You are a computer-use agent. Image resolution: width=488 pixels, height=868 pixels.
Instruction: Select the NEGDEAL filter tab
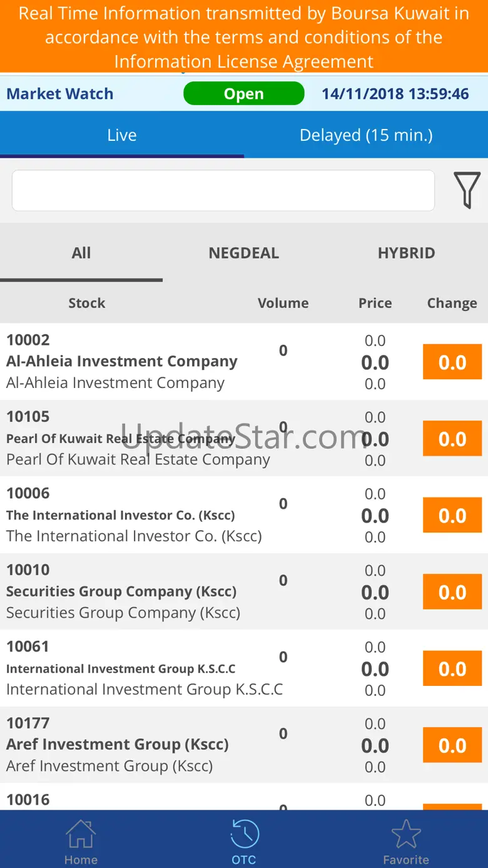coord(244,253)
